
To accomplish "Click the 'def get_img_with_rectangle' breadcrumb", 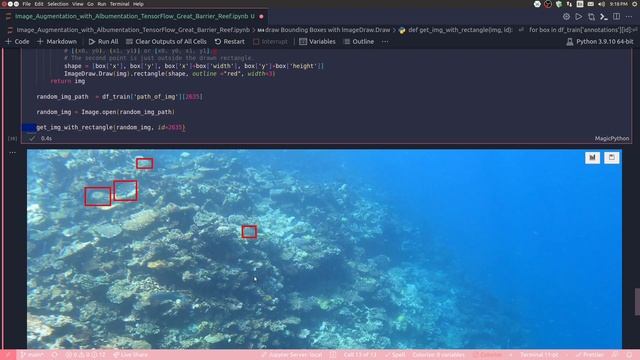I will point(456,30).
